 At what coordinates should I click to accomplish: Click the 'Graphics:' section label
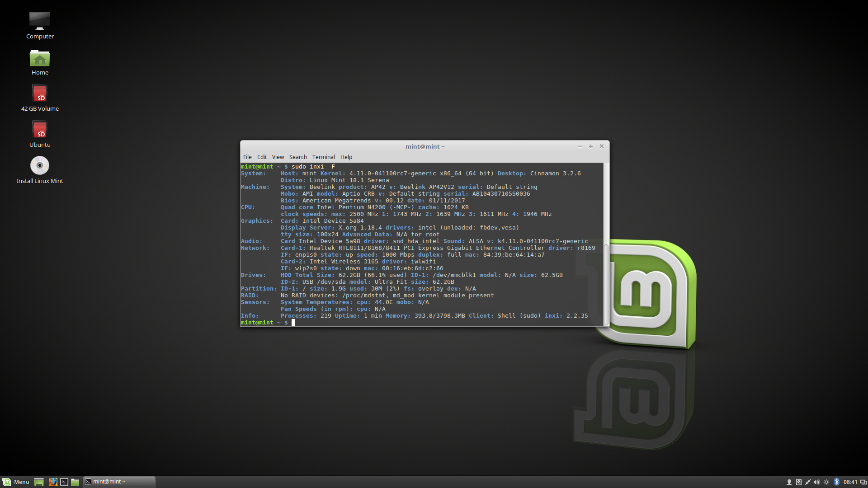point(257,221)
